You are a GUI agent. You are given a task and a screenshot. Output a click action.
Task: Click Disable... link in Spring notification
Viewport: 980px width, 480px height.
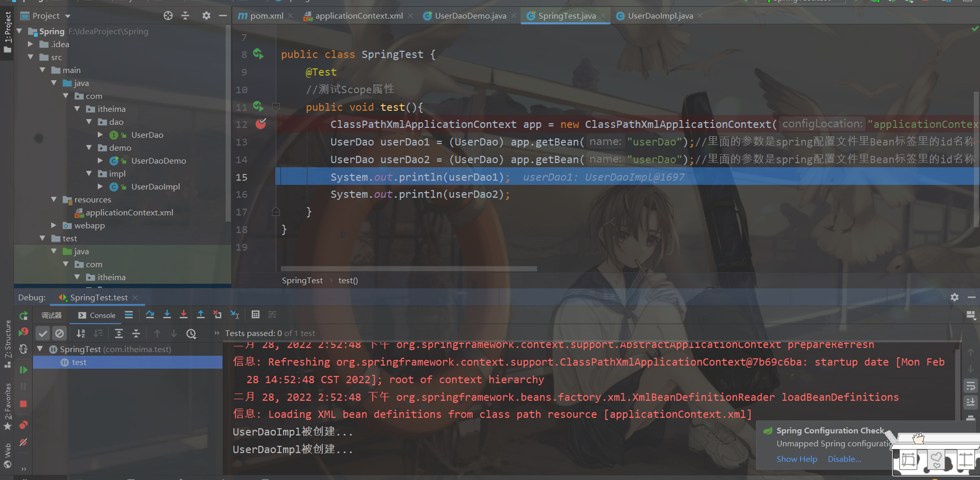[x=844, y=459]
